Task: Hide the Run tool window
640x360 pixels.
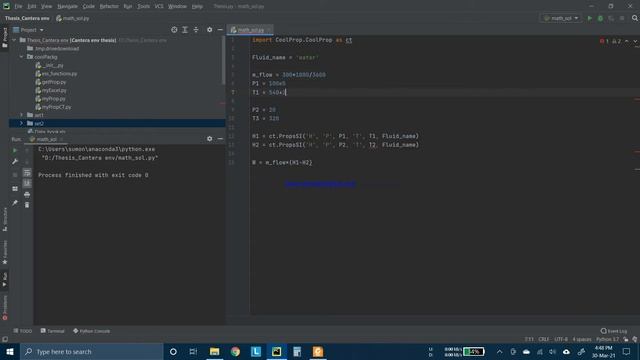Action: point(220,139)
